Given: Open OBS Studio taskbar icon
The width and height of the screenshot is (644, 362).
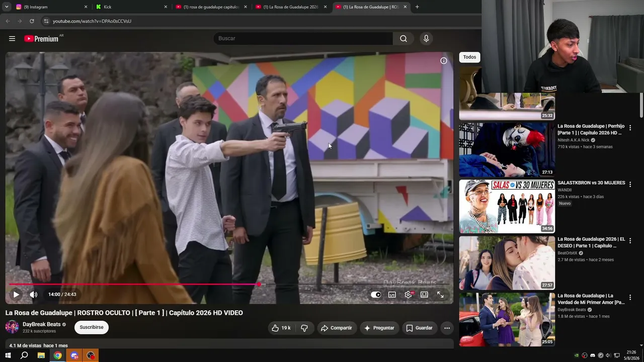Looking at the screenshot, I should click(91, 355).
